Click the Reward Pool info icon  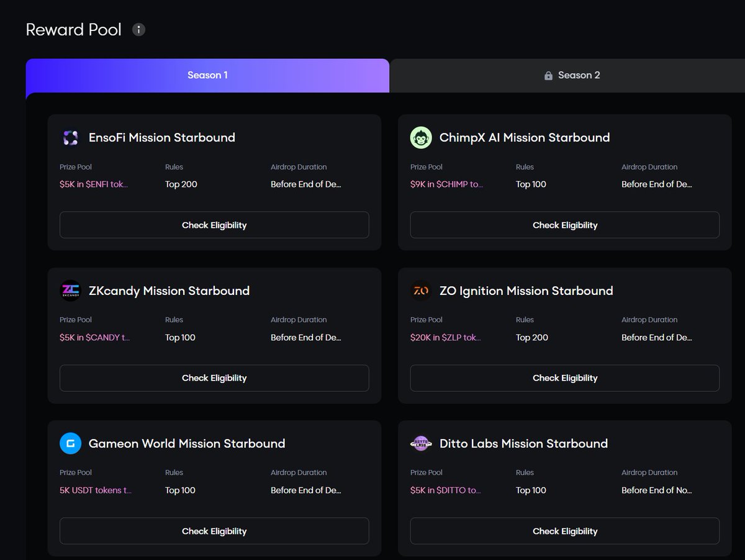[x=139, y=30]
